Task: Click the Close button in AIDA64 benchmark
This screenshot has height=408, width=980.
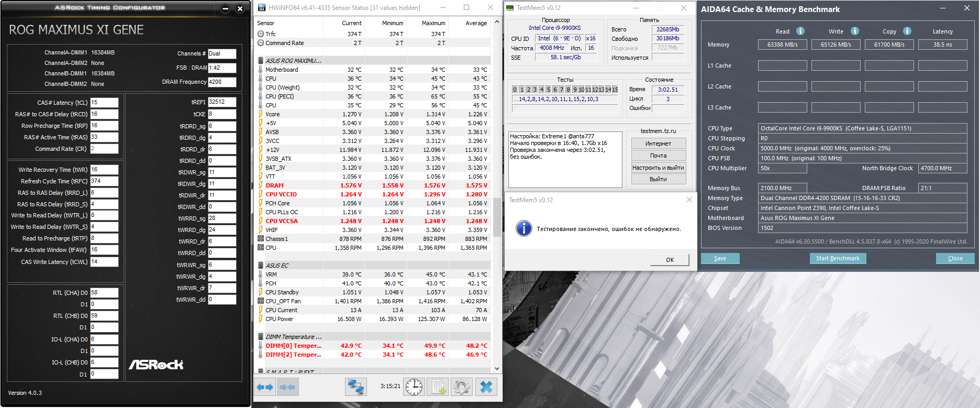Action: (955, 258)
